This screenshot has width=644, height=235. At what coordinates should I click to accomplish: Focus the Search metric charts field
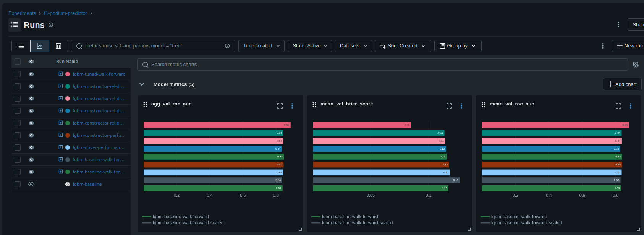[x=382, y=65]
